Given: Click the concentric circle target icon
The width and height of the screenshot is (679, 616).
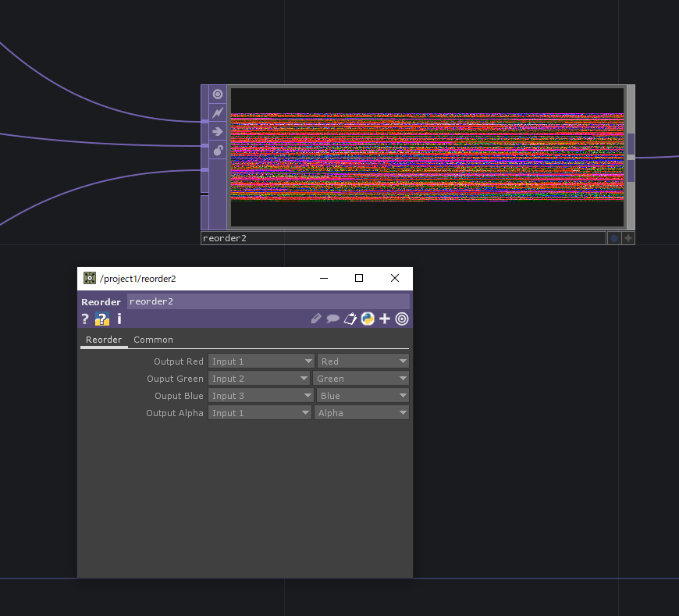Looking at the screenshot, I should [x=402, y=319].
